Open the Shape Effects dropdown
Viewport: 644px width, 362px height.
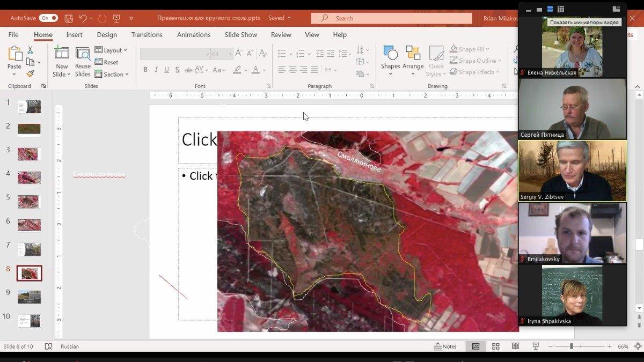point(474,72)
